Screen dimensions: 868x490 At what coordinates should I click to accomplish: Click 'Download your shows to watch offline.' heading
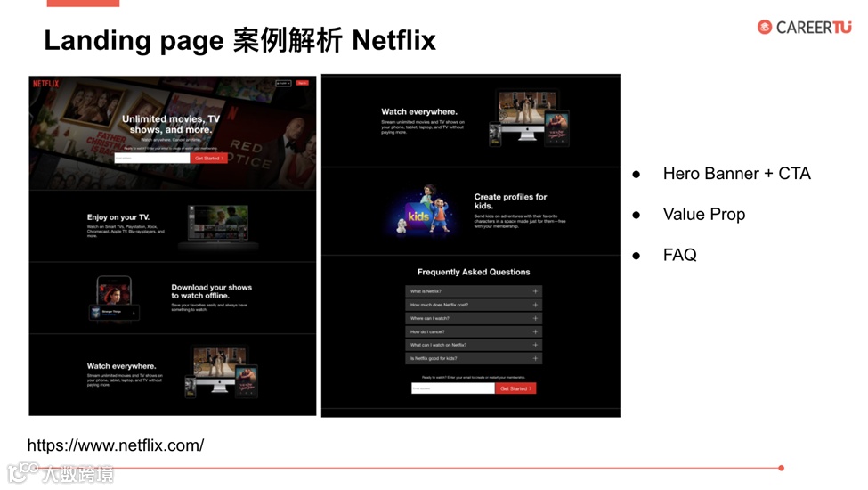pyautogui.click(x=212, y=291)
